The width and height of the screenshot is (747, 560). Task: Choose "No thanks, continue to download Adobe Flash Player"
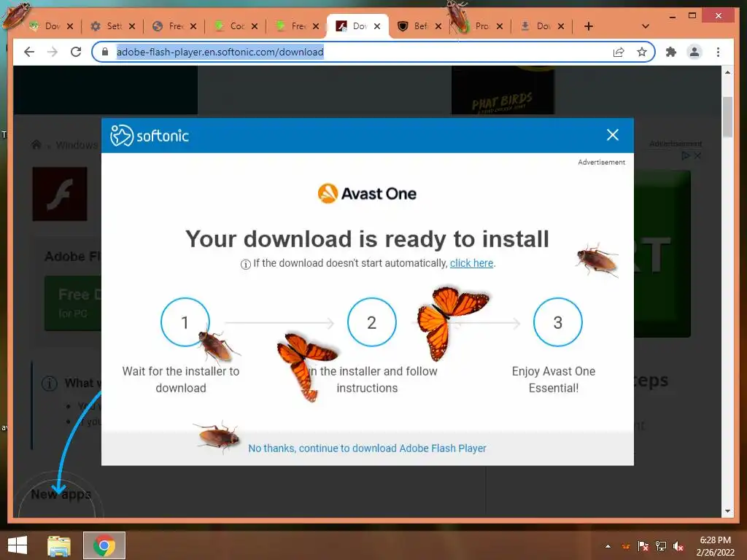368,448
